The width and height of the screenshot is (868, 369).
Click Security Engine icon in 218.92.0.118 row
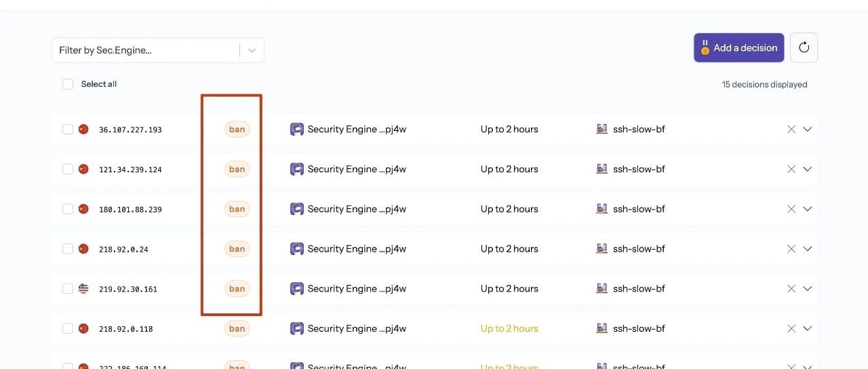296,328
